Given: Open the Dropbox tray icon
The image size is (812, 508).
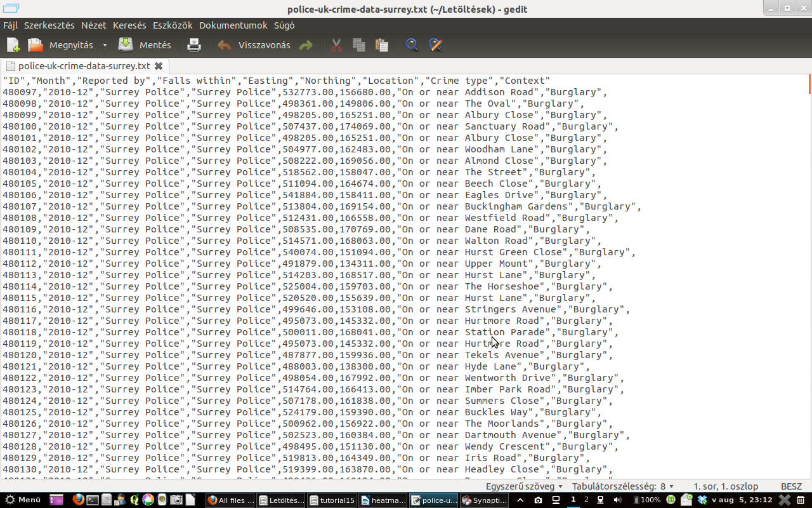Looking at the screenshot, I should click(702, 500).
